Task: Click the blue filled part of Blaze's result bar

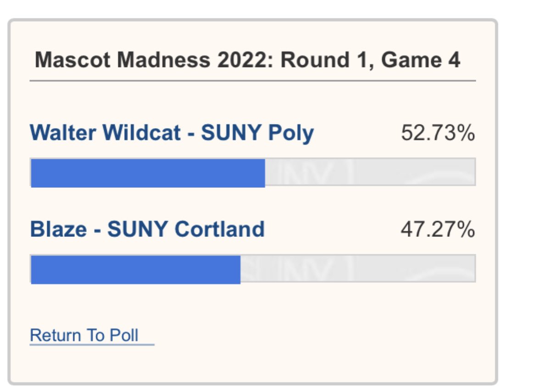Action: (x=135, y=269)
